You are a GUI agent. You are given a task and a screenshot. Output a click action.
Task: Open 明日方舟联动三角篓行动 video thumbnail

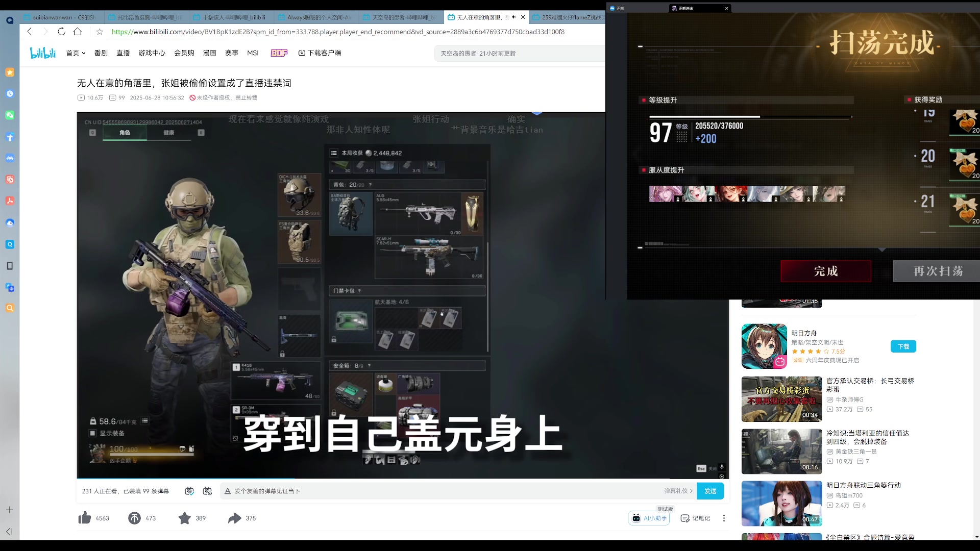pos(781,504)
